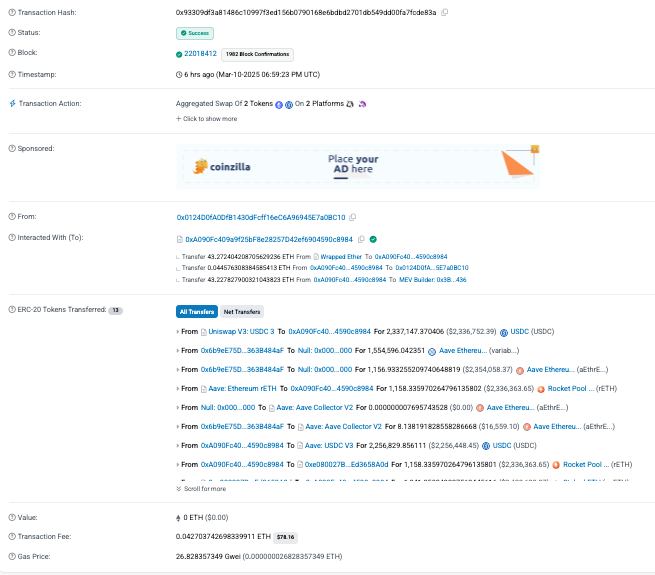This screenshot has height=575, width=655.
Task: Open the Uniswap V3: USDC 3 link
Action: (241, 331)
